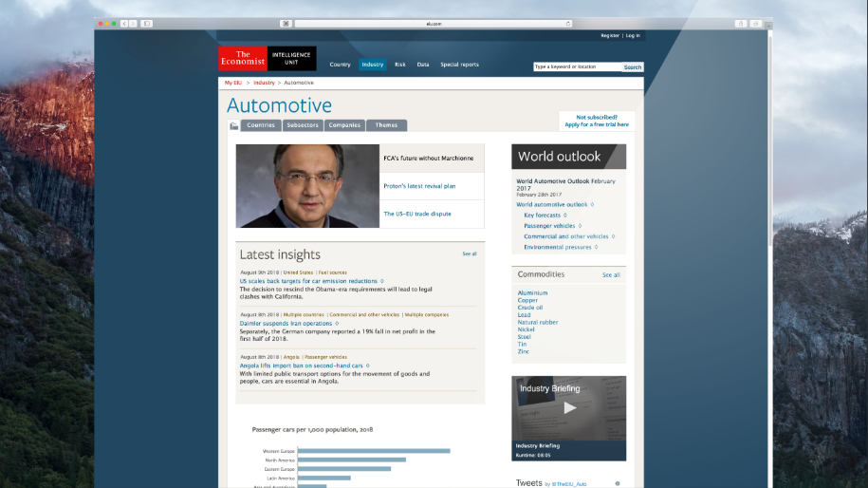Go back using Safari's back arrow
868x488 pixels.
[124, 24]
